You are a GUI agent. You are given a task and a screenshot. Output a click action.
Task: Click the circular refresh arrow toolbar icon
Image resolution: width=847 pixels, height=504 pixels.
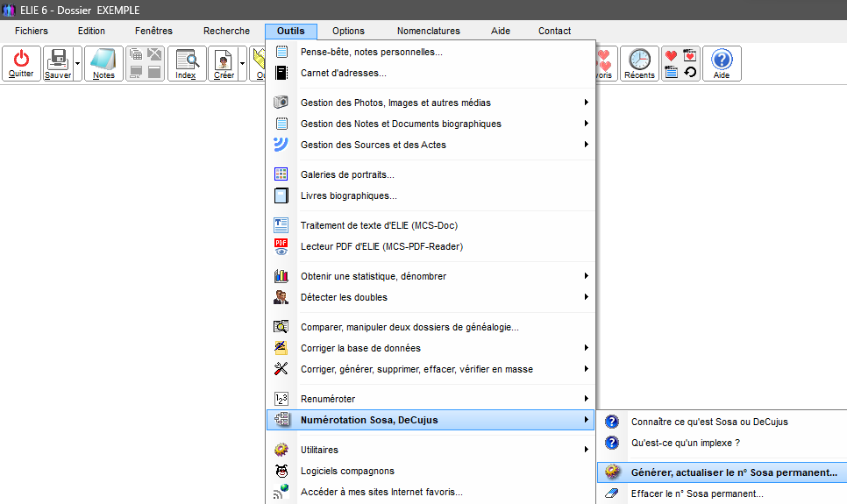pos(690,72)
